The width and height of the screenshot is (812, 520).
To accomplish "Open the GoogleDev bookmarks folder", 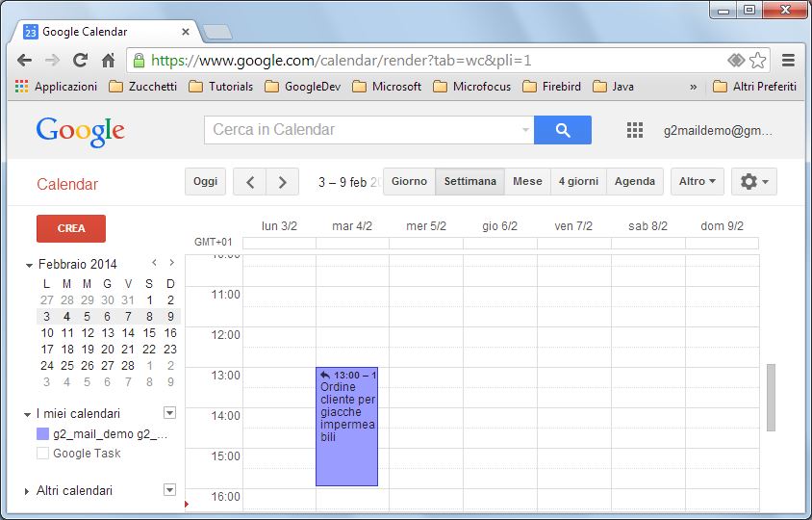I will point(303,87).
